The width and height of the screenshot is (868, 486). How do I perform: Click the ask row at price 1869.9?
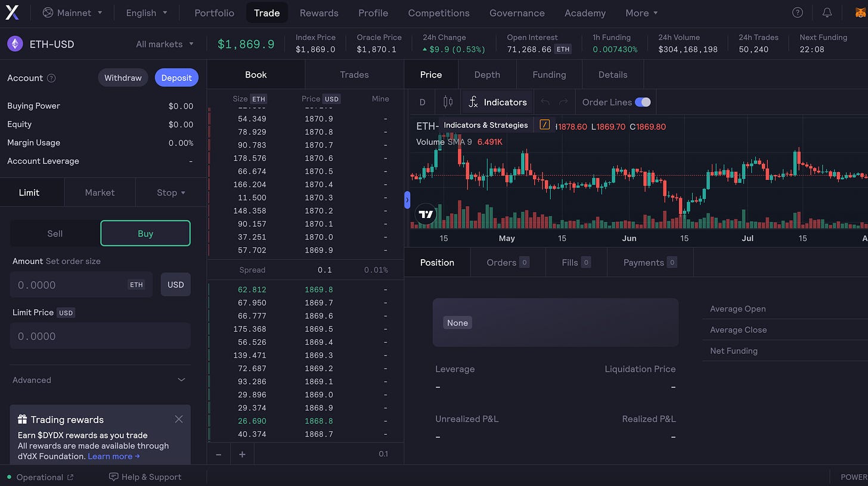pos(305,250)
